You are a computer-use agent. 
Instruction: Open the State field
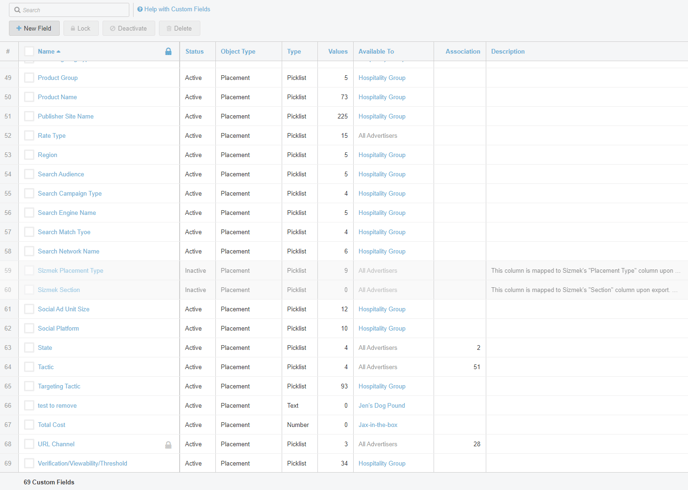click(45, 348)
